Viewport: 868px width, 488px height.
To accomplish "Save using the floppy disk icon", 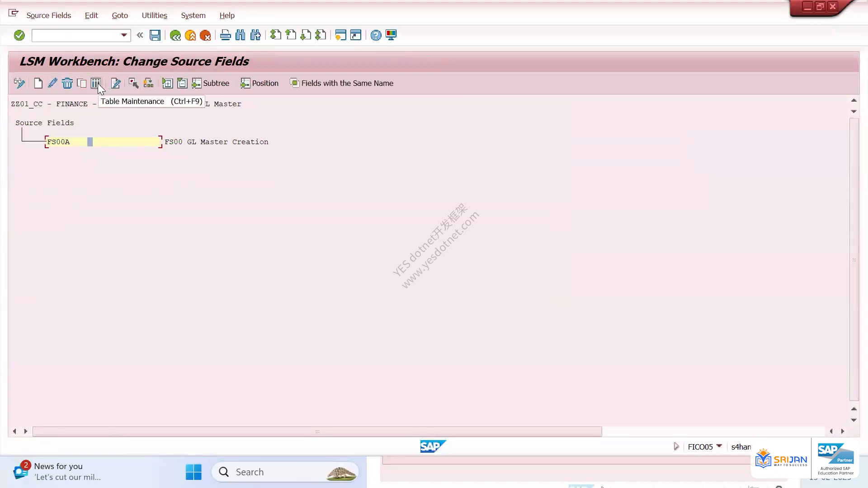I will pyautogui.click(x=155, y=35).
